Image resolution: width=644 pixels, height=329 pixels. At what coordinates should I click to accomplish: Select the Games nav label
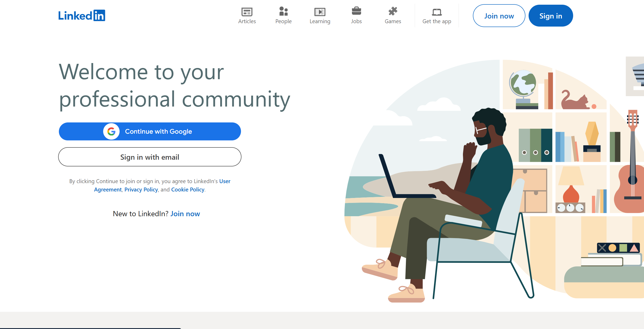click(x=393, y=21)
